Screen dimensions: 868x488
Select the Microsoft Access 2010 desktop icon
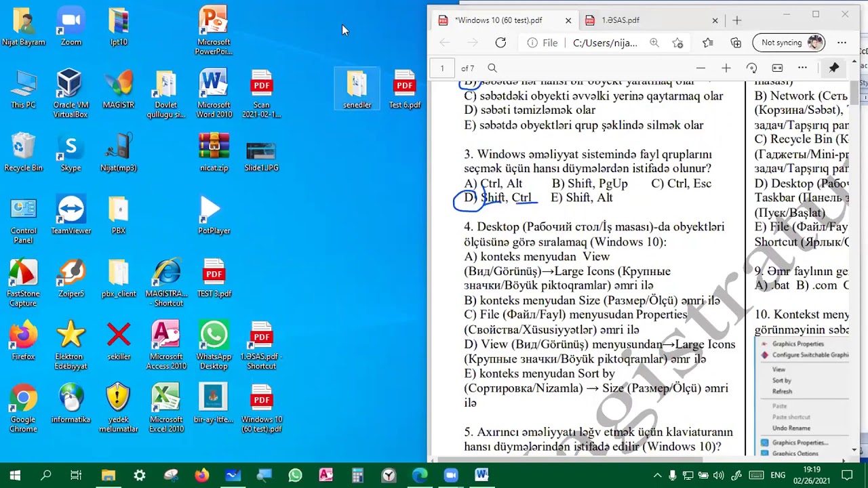click(x=166, y=346)
